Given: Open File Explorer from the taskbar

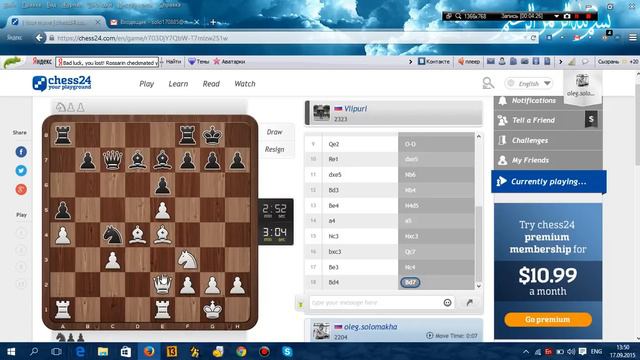Looking at the screenshot, I should coord(103,351).
